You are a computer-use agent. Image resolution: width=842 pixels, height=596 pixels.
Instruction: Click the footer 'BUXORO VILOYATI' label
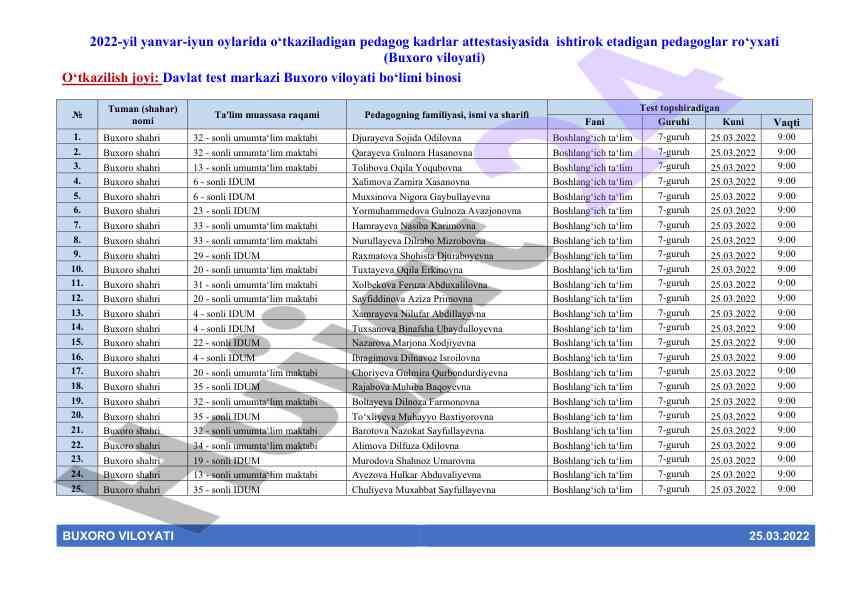(118, 536)
